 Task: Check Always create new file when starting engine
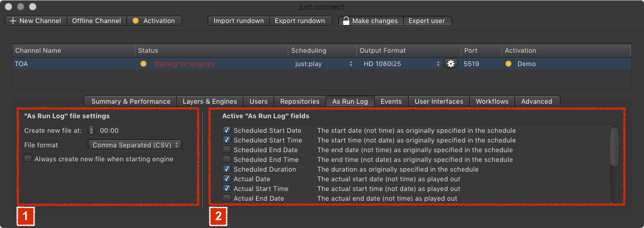(27, 159)
